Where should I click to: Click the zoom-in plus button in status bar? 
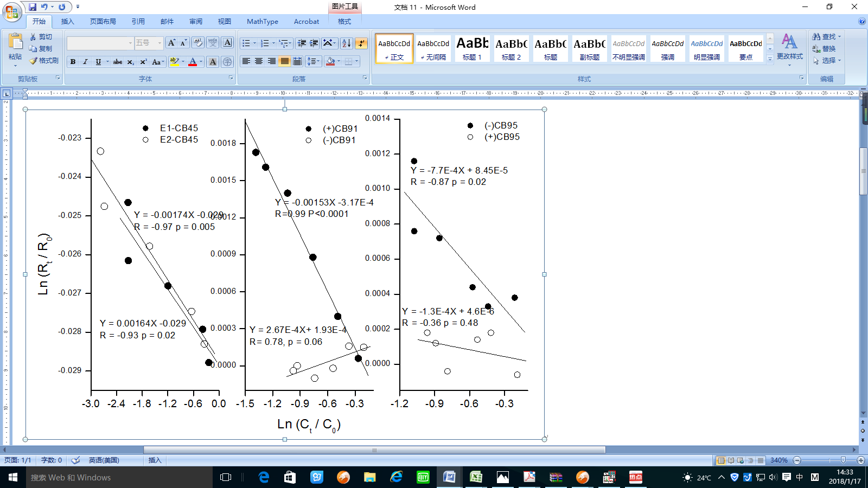tap(860, 460)
